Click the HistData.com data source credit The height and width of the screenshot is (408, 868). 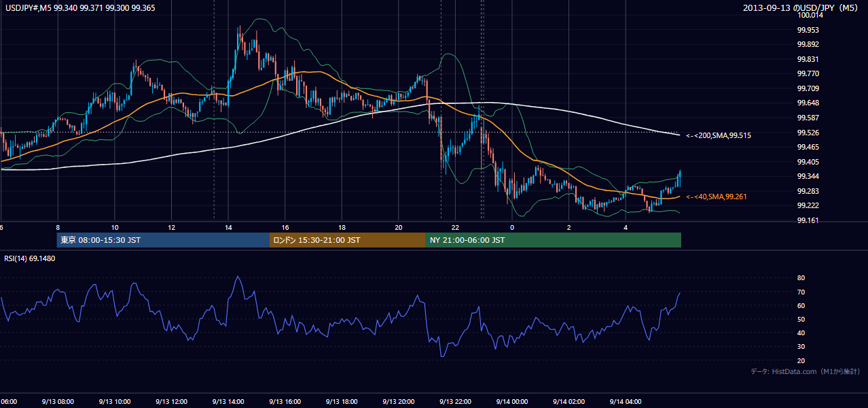coord(806,371)
